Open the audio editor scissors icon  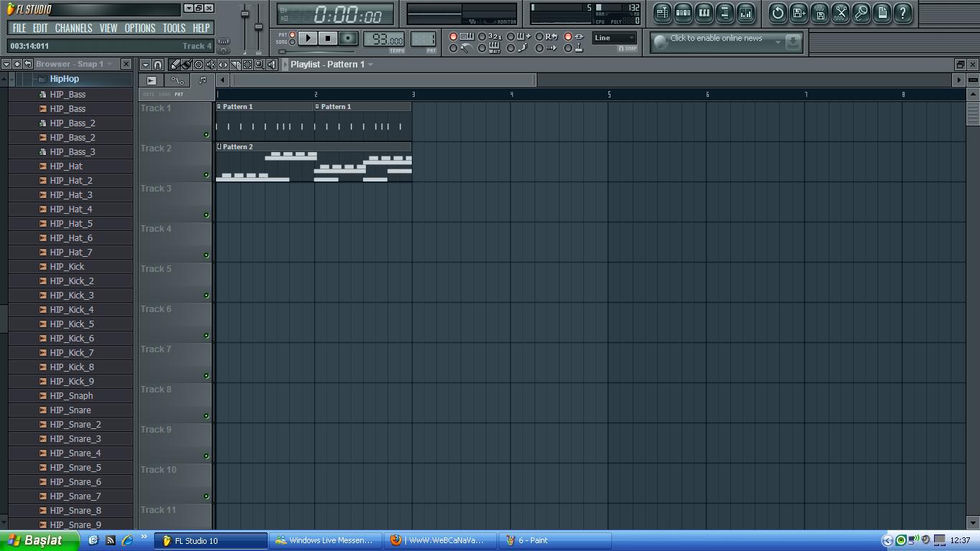(840, 13)
